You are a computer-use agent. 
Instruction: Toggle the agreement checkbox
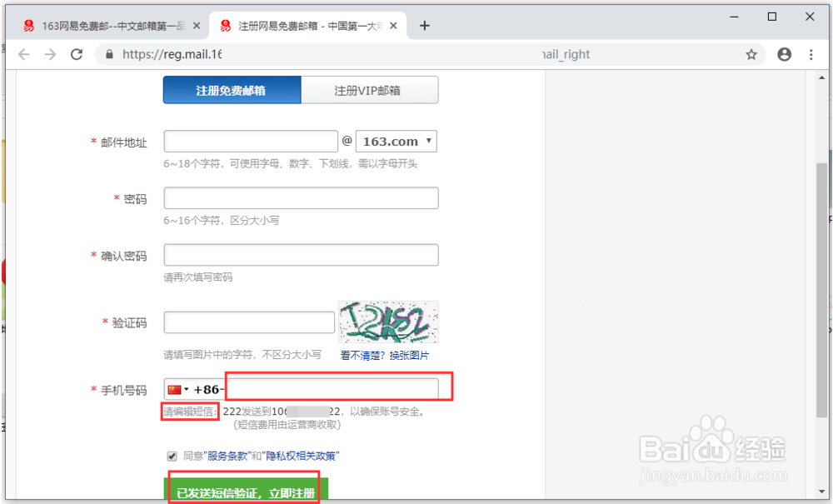click(172, 457)
